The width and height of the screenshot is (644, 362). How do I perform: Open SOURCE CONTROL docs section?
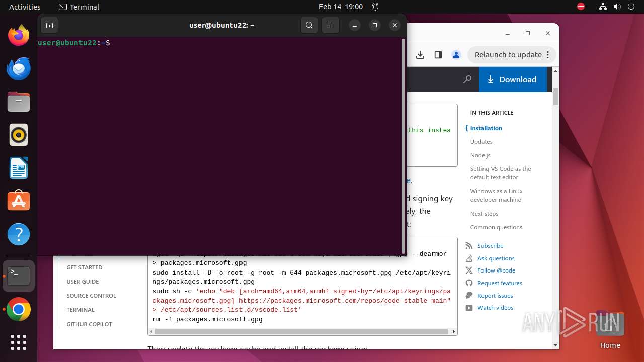tap(91, 296)
